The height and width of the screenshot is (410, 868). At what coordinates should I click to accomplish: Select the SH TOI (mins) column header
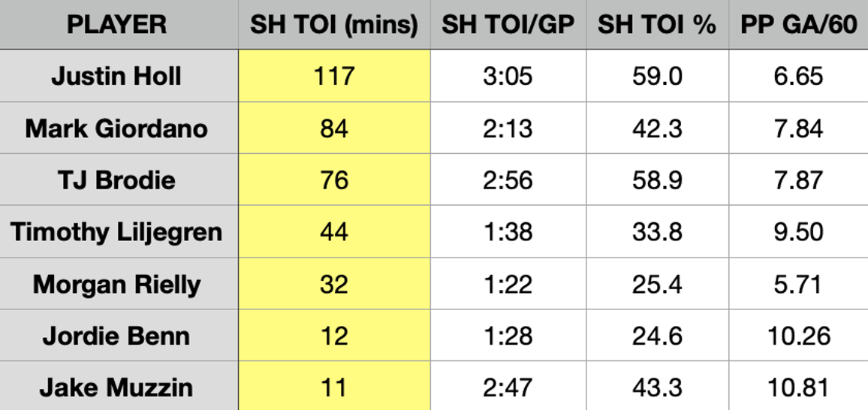(334, 25)
